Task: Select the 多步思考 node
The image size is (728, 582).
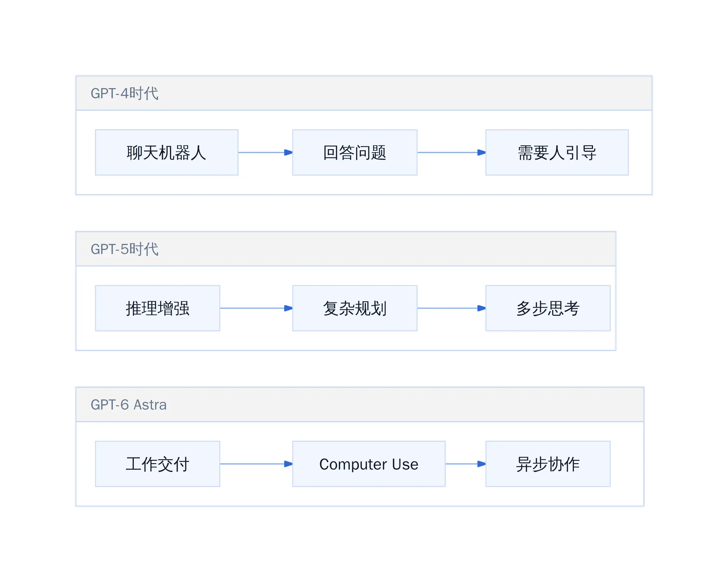Action: point(548,308)
